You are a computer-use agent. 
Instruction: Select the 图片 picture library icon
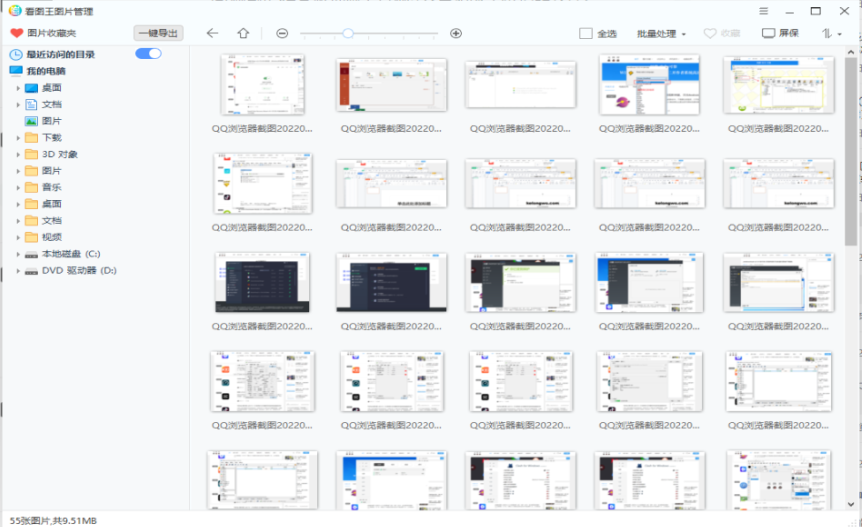pos(31,121)
